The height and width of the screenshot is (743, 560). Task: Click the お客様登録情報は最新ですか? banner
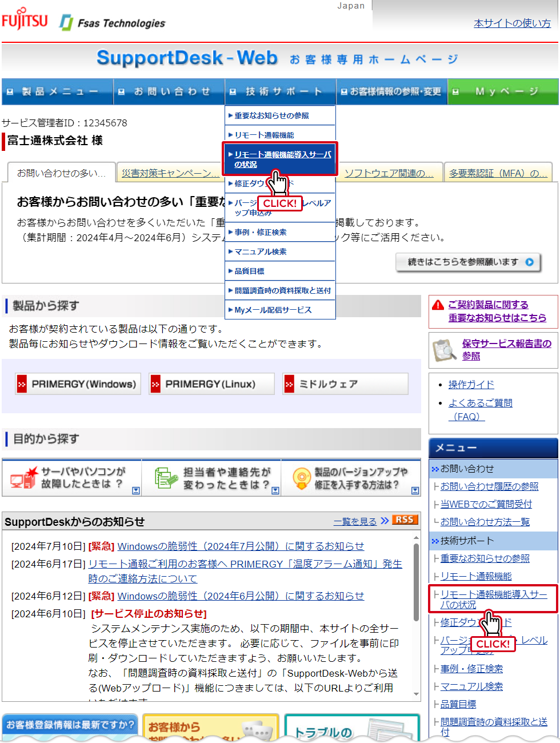(x=70, y=726)
